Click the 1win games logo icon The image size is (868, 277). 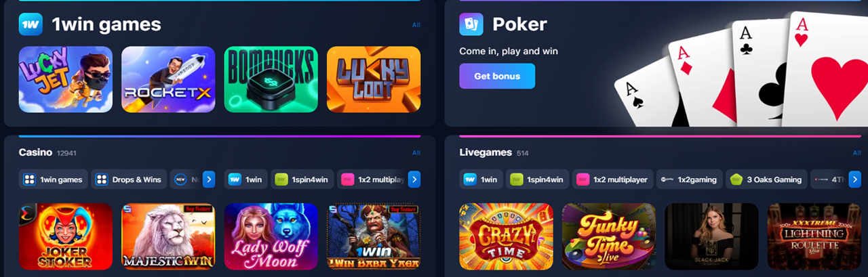(31, 24)
